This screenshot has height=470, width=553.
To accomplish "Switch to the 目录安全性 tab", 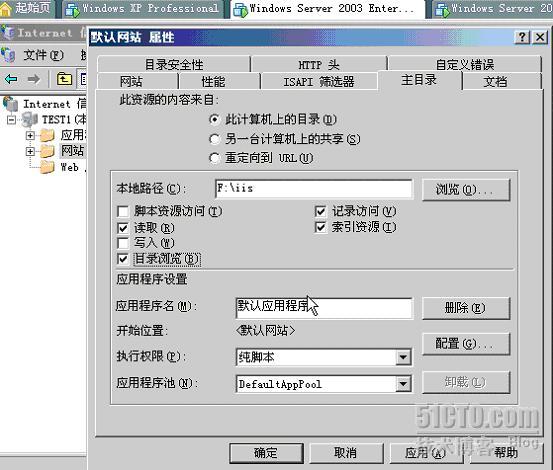I will click(x=174, y=65).
